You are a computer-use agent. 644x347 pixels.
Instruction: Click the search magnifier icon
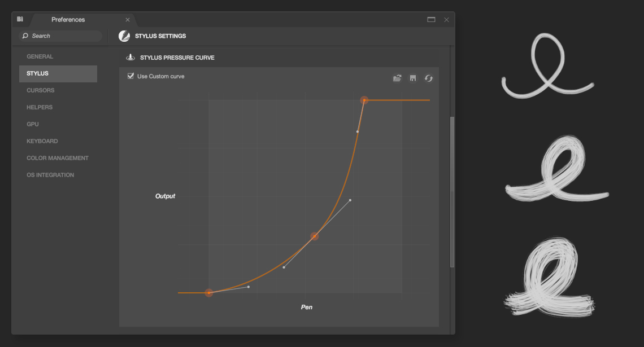coord(25,36)
